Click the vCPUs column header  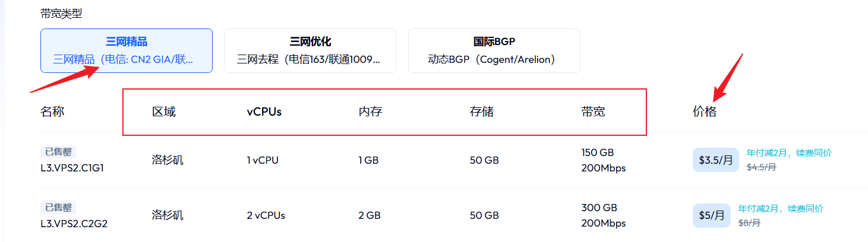264,112
